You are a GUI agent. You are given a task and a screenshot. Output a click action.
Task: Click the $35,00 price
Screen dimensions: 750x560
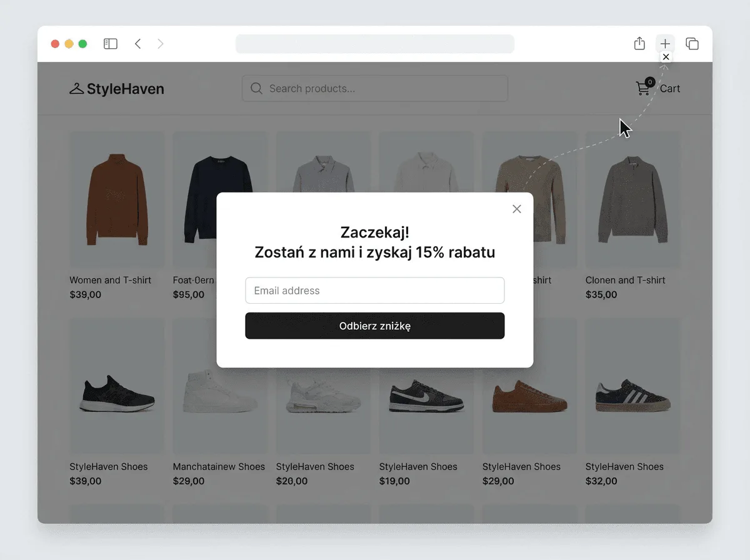601,294
